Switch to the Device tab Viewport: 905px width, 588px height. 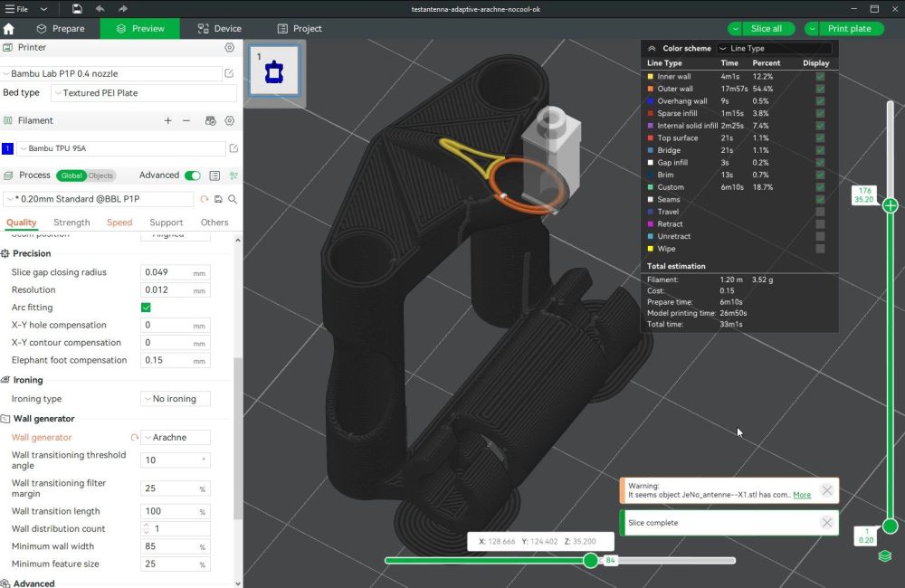(x=219, y=29)
